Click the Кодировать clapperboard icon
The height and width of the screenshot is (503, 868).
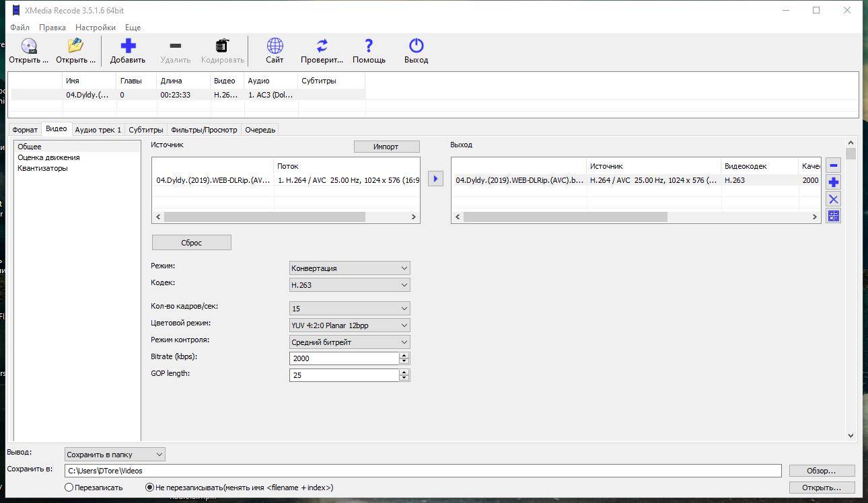coord(222,46)
